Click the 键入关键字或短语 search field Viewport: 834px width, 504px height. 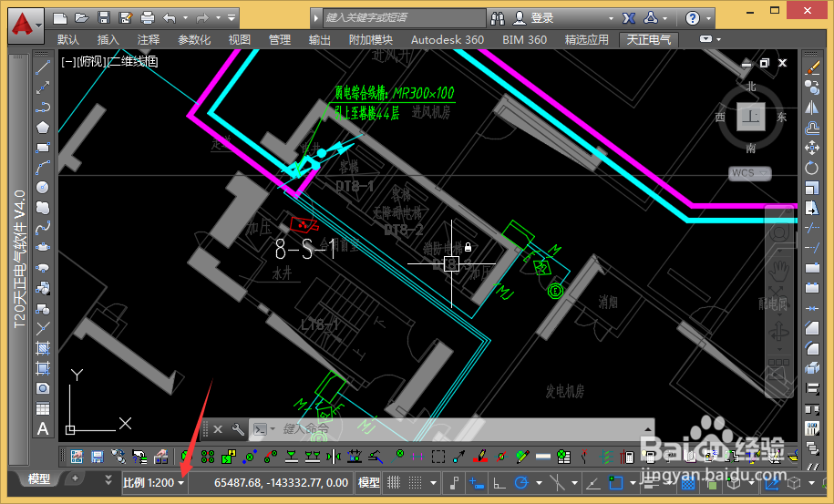(x=404, y=17)
